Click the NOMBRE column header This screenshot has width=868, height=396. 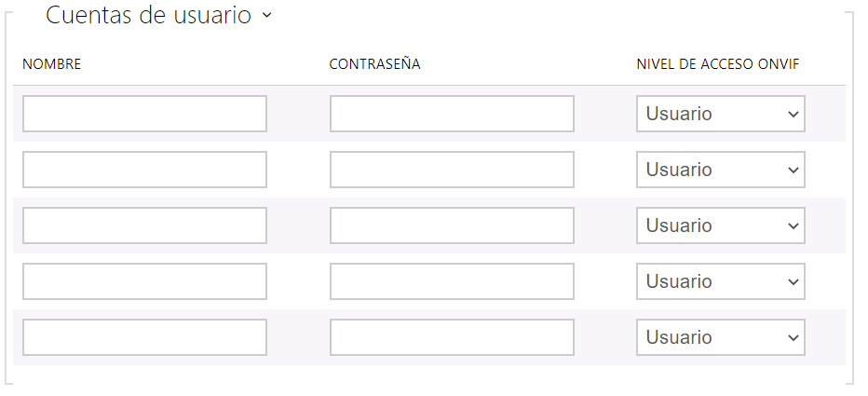click(52, 64)
